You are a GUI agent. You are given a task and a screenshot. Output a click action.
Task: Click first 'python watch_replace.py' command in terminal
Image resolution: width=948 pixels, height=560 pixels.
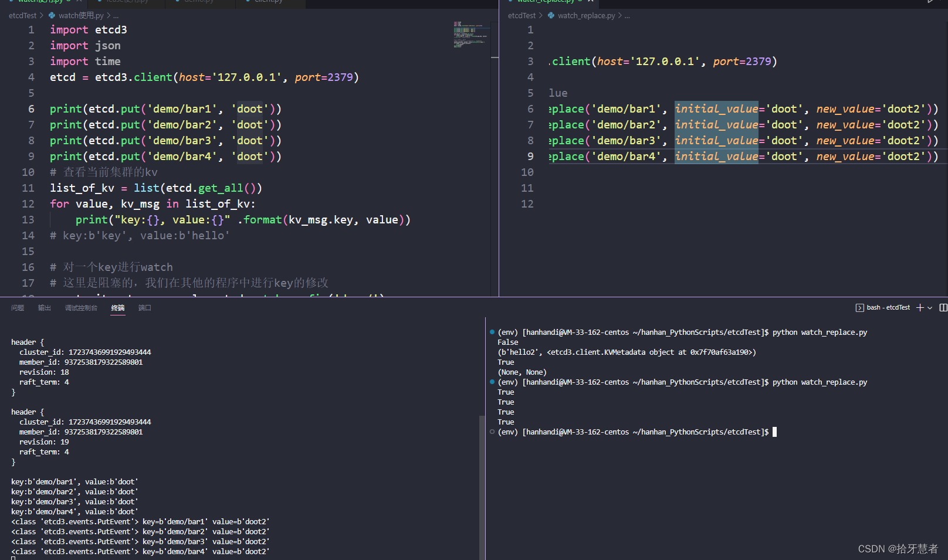(820, 332)
